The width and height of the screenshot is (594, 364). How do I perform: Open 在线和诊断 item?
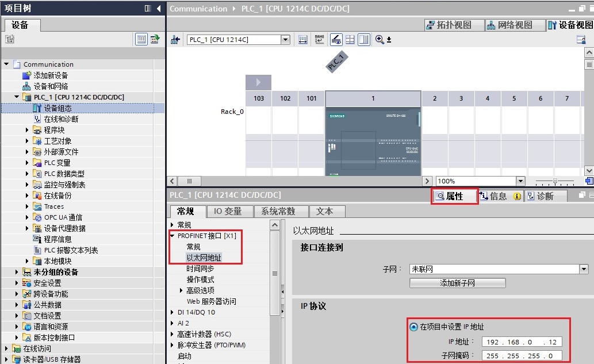tap(61, 119)
